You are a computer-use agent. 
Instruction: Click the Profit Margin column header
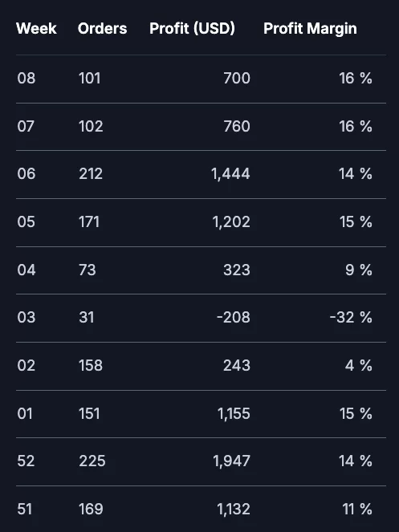coord(310,29)
